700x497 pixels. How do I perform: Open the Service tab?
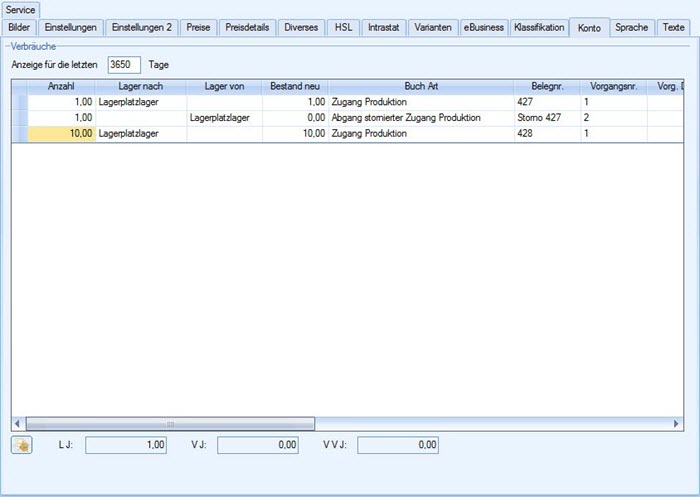pyautogui.click(x=20, y=9)
